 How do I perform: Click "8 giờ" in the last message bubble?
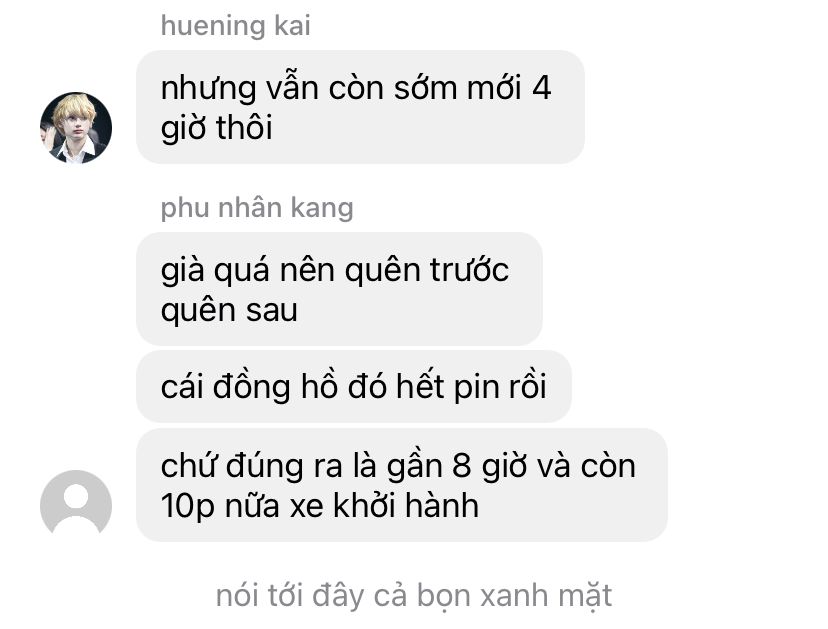coord(489,467)
